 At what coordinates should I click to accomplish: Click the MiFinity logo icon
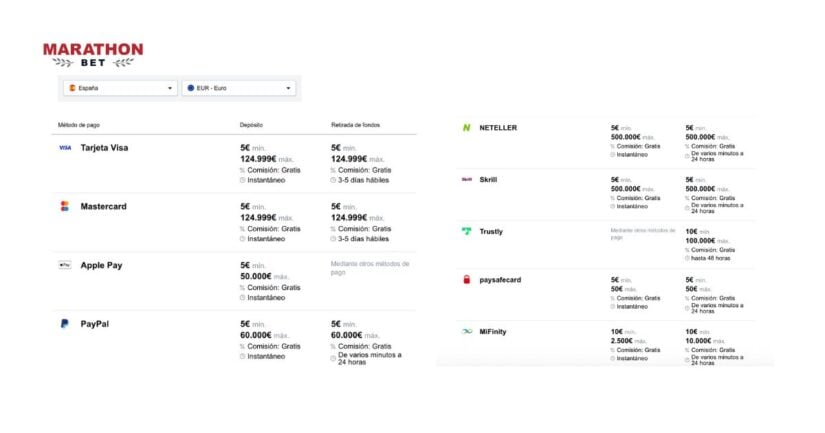point(466,331)
